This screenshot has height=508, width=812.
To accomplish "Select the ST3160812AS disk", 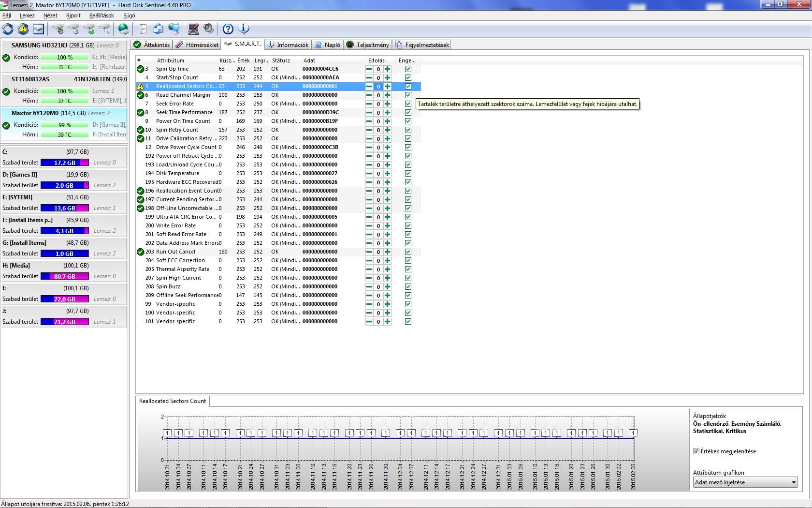I will pos(64,90).
